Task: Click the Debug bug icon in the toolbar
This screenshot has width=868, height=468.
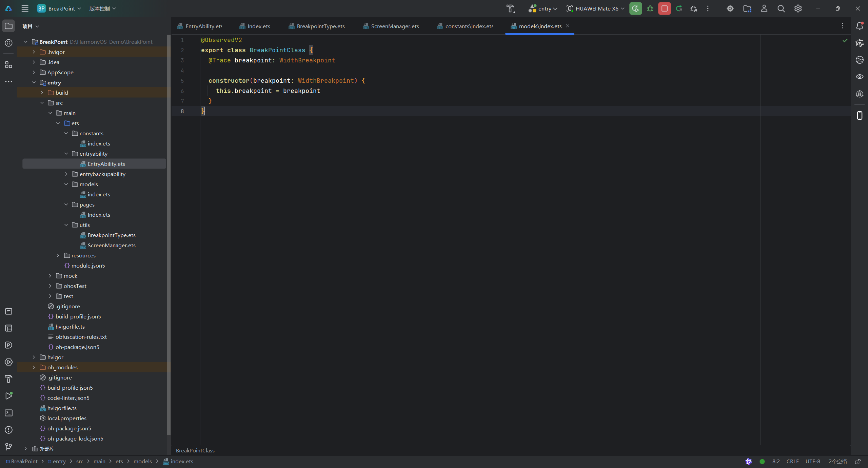Action: point(650,8)
